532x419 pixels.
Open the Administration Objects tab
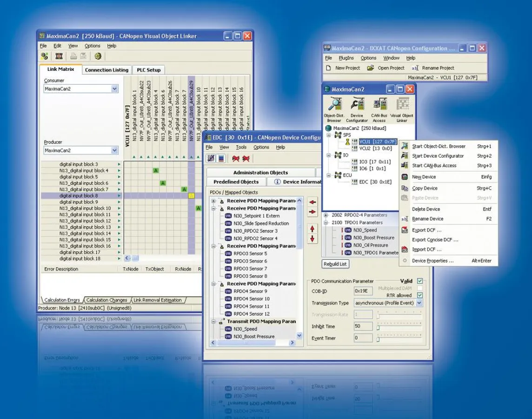(260, 173)
